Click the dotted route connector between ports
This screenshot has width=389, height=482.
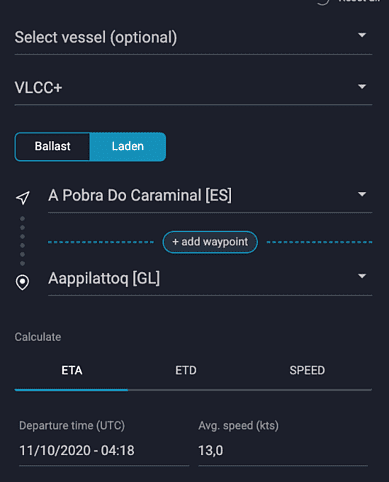point(22,241)
